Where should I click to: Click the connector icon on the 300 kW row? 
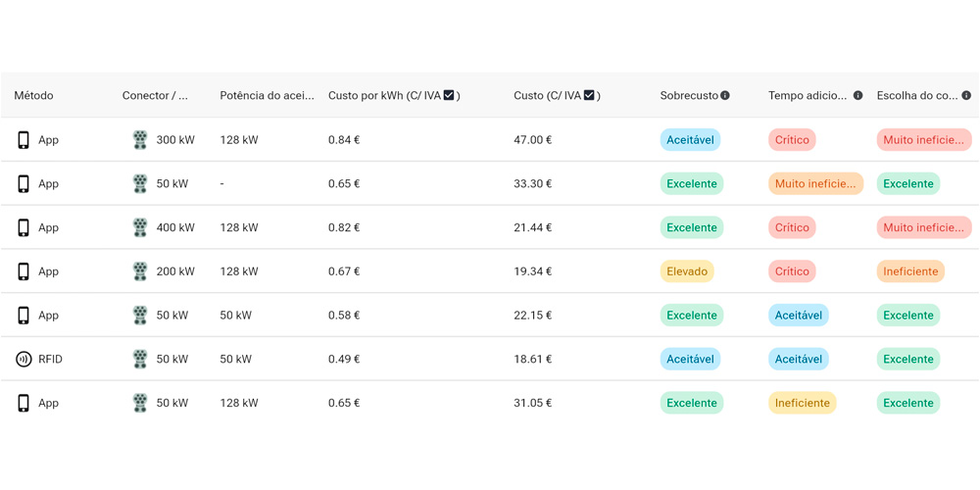click(x=140, y=140)
